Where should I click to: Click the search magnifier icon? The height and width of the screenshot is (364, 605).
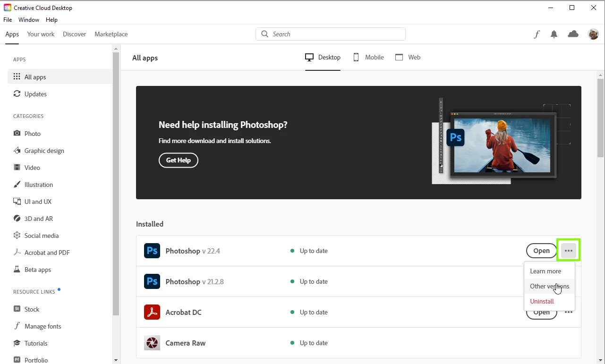tap(264, 34)
